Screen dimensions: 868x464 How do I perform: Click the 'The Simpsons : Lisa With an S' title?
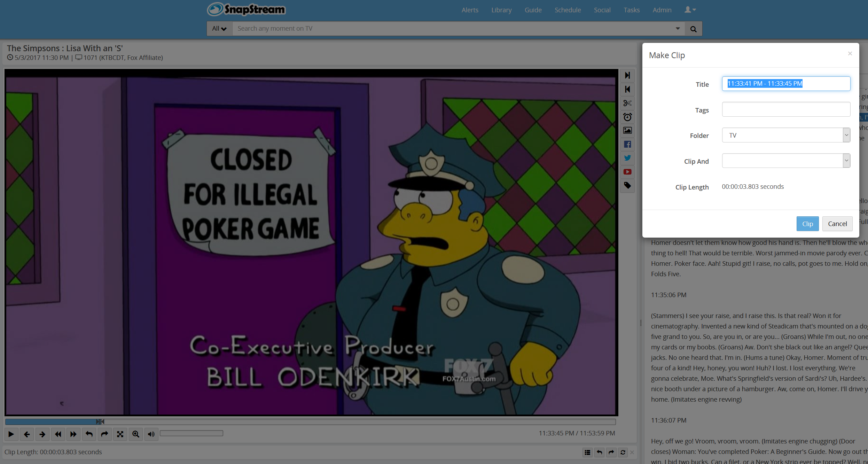coord(65,48)
